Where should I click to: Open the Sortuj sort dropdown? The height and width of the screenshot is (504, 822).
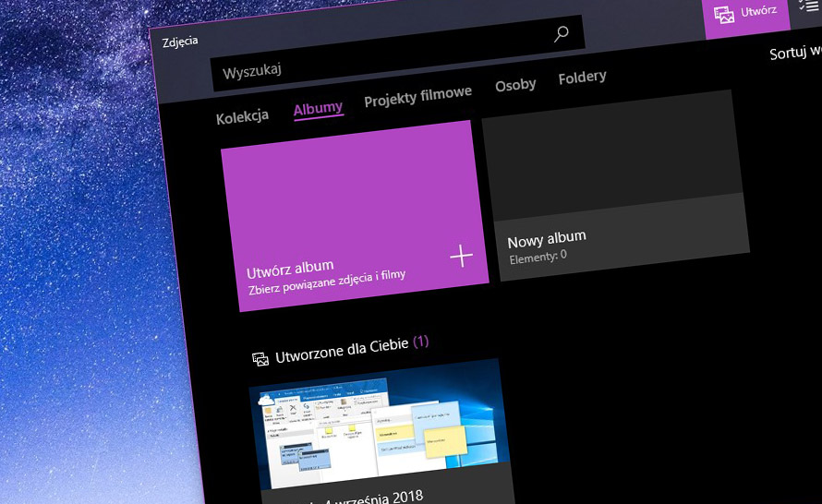pyautogui.click(x=794, y=53)
